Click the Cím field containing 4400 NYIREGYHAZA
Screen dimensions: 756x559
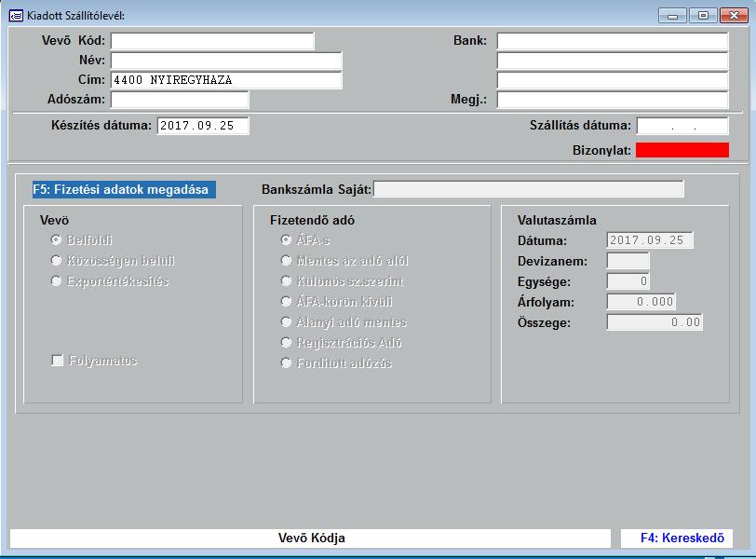click(226, 80)
